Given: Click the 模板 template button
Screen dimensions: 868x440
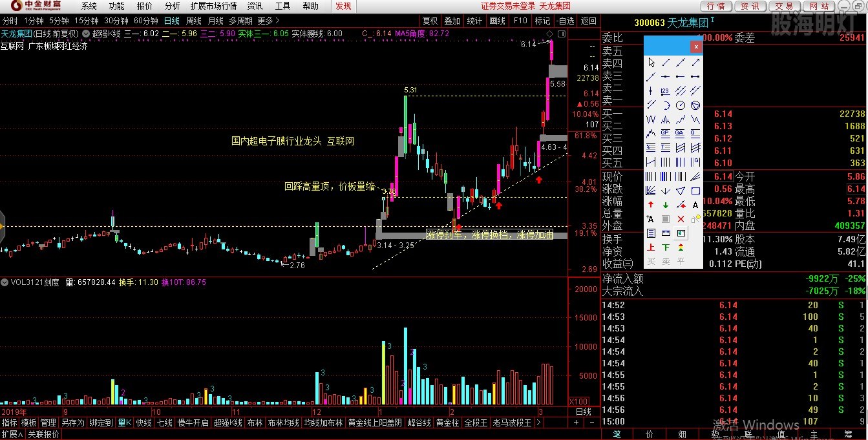Looking at the screenshot, I should point(28,423).
